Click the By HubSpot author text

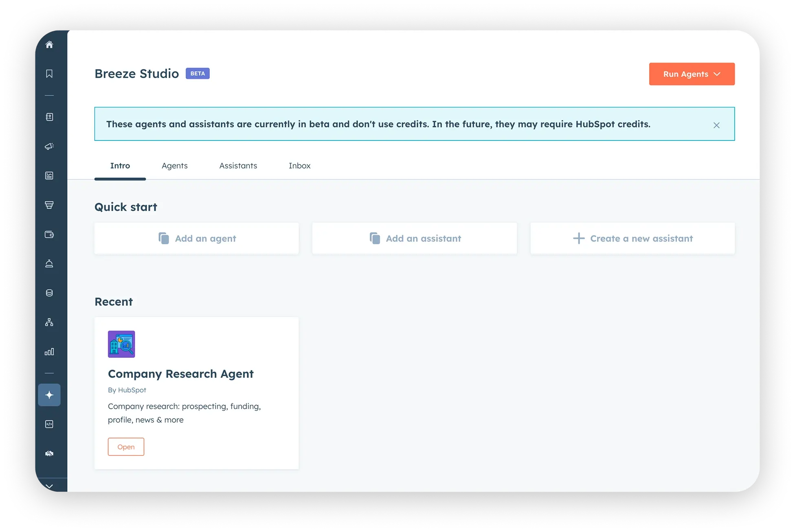click(x=127, y=390)
